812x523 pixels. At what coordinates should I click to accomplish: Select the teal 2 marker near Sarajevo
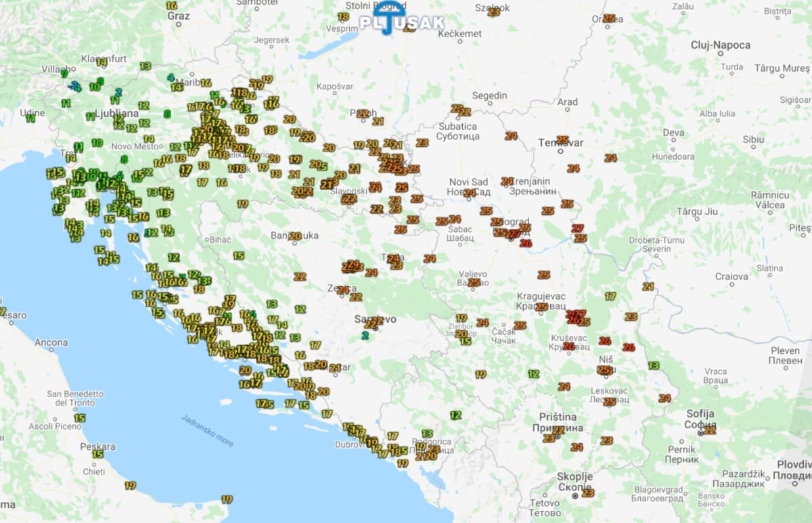[x=365, y=335]
